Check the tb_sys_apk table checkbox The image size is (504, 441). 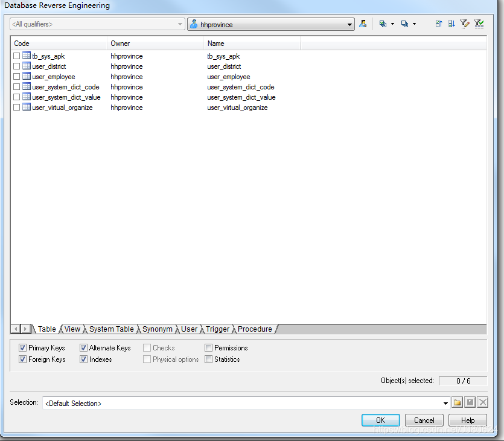17,56
